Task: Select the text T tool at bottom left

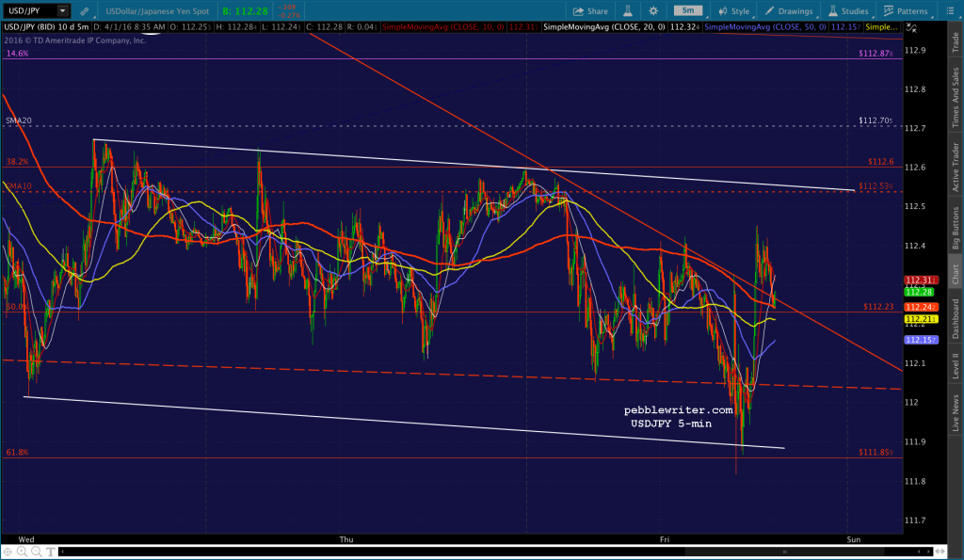Action: (x=52, y=552)
